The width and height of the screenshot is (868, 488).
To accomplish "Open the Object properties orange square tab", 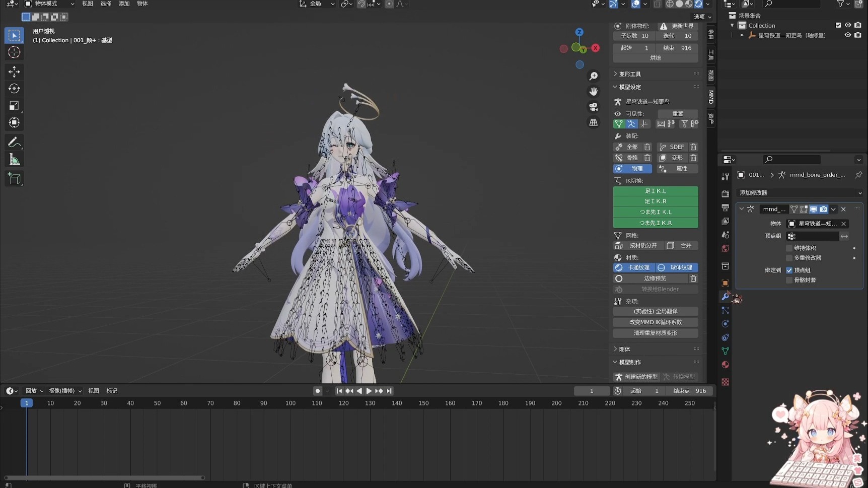I will pos(725,283).
